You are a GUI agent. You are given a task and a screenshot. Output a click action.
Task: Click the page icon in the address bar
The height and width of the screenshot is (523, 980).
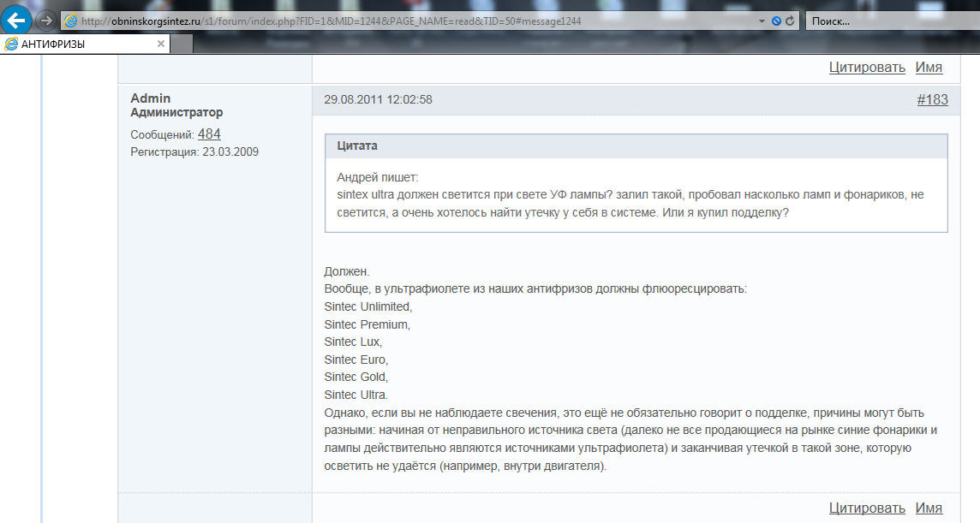[71, 21]
